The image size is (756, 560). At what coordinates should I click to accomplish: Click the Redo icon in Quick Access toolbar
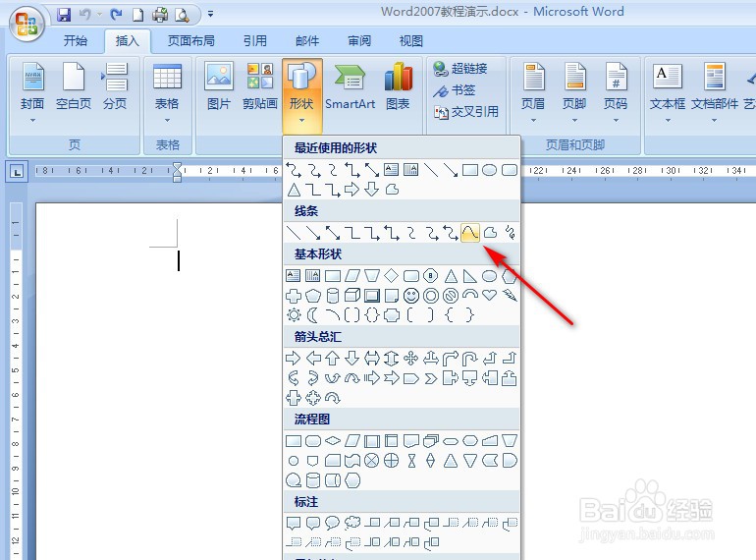[x=116, y=14]
